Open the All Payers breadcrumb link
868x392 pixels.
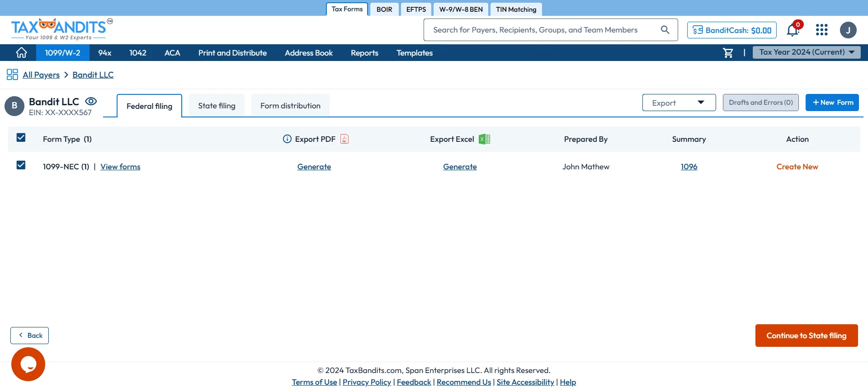41,75
